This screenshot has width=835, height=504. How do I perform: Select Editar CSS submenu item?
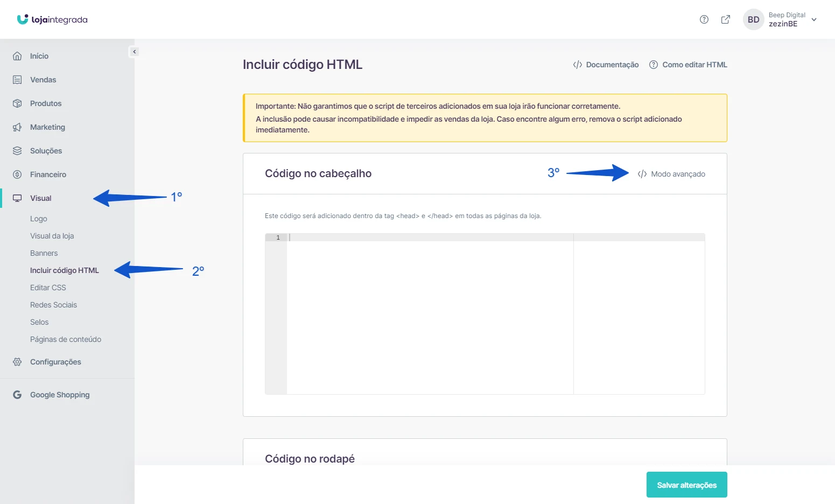tap(48, 288)
